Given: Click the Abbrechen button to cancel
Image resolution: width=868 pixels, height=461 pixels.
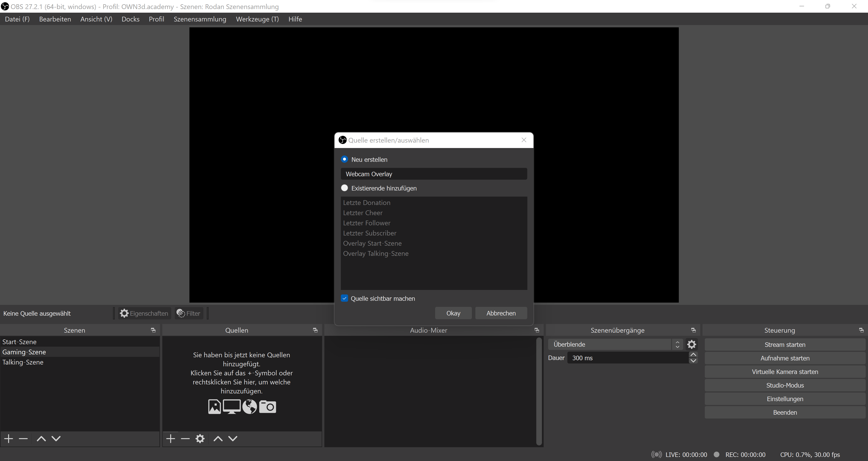Looking at the screenshot, I should tap(501, 313).
